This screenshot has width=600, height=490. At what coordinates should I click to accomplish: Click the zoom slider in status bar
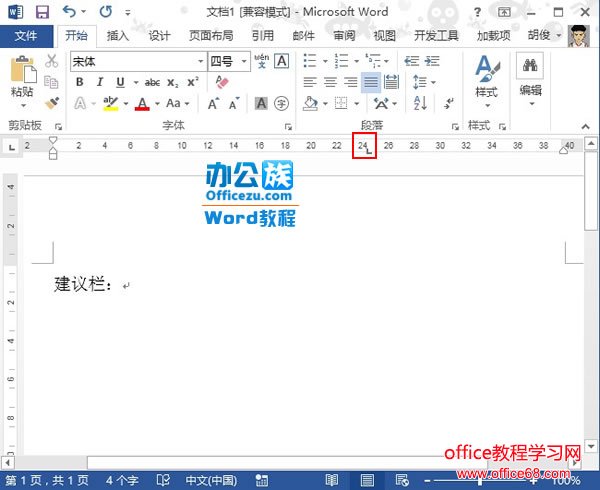480,480
